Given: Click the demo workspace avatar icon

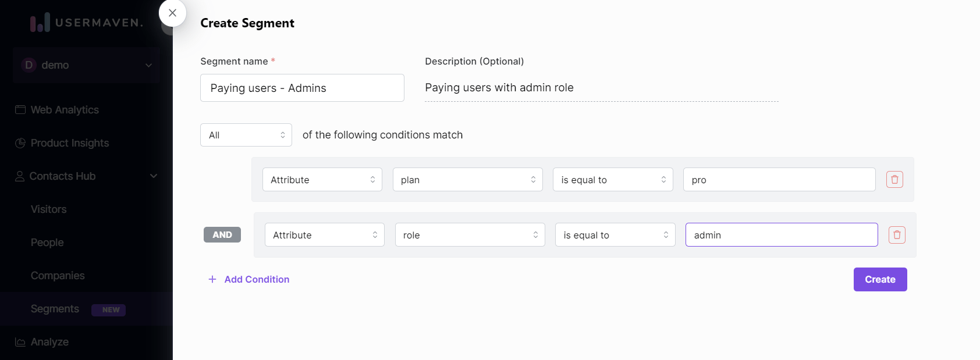Looking at the screenshot, I should 29,65.
